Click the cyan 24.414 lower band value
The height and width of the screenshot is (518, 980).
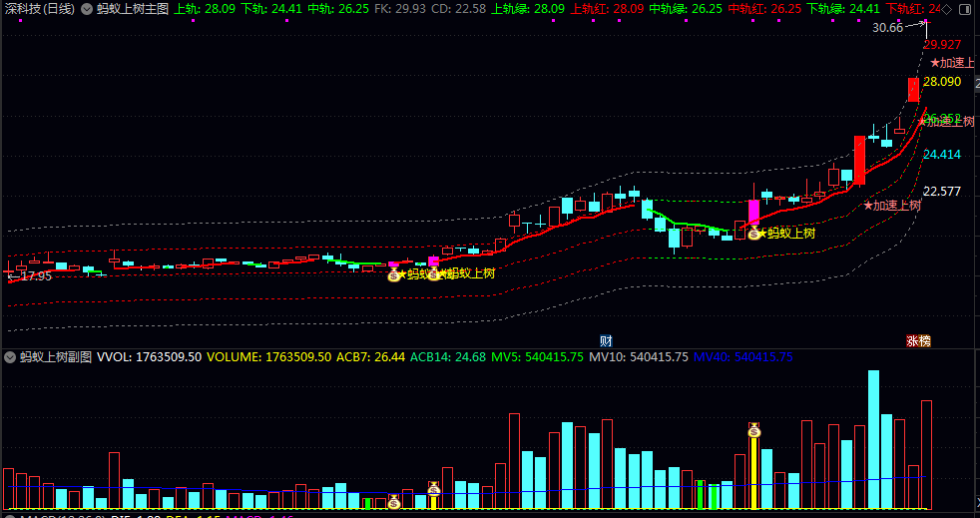[942, 155]
